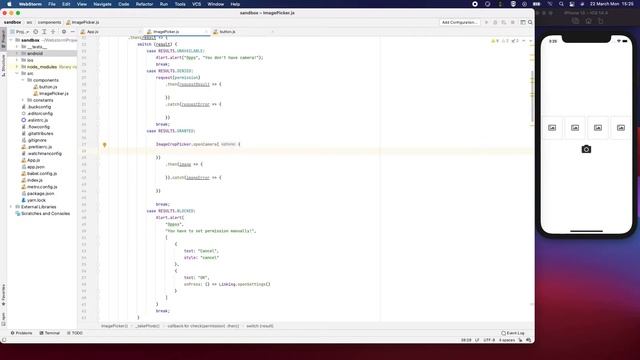Open the layout icon beside WebStorm search
This screenshot has width=640, height=360.
click(522, 22)
